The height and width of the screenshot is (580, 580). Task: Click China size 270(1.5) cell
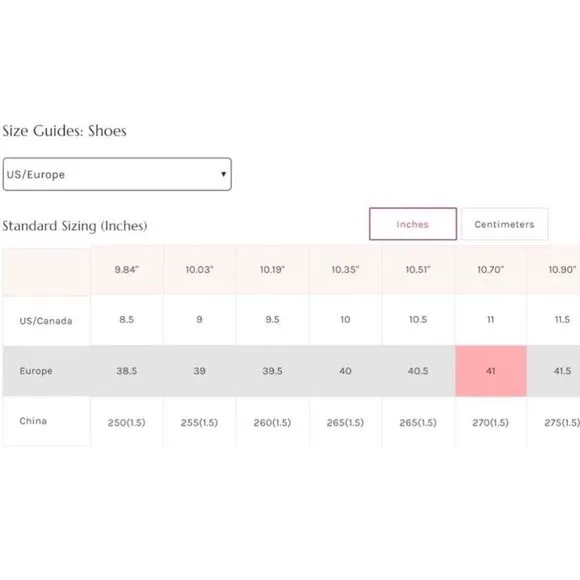(490, 422)
